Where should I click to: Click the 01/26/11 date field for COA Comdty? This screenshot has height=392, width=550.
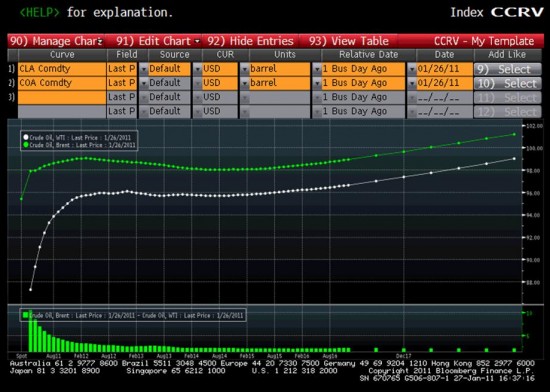point(444,83)
